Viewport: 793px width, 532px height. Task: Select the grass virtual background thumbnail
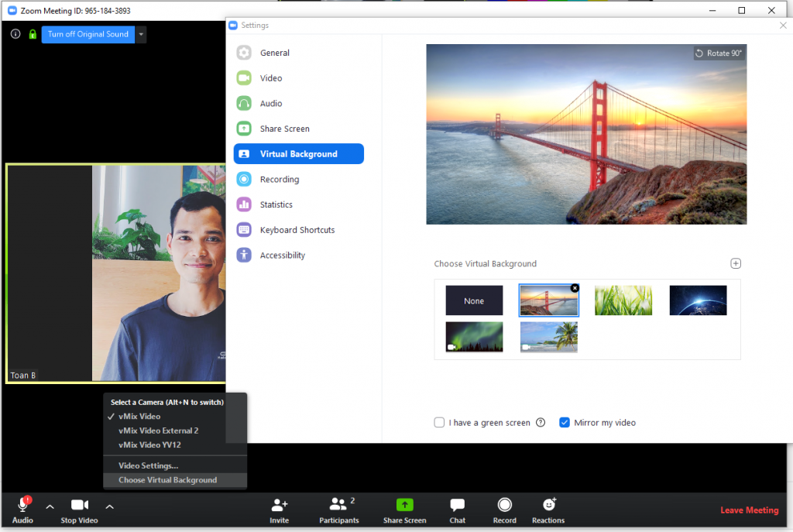(623, 300)
